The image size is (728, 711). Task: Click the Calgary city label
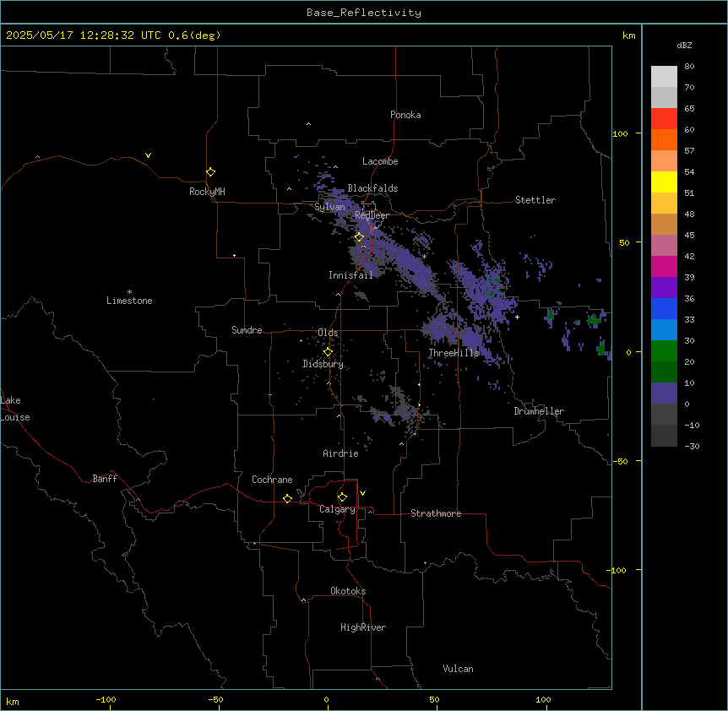point(338,509)
